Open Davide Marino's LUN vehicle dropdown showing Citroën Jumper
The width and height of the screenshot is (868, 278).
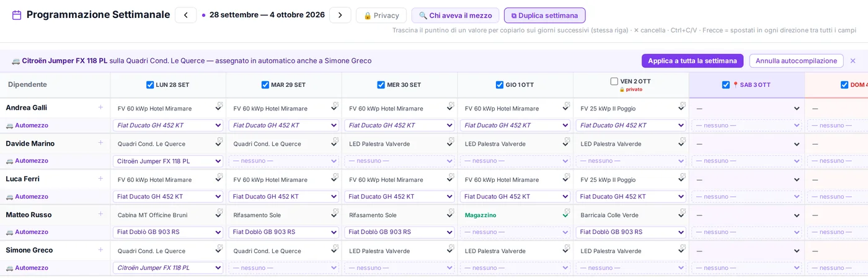pos(168,161)
